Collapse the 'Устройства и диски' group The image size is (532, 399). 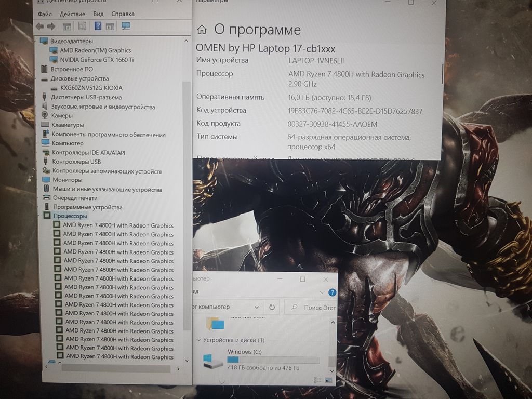[x=198, y=340]
